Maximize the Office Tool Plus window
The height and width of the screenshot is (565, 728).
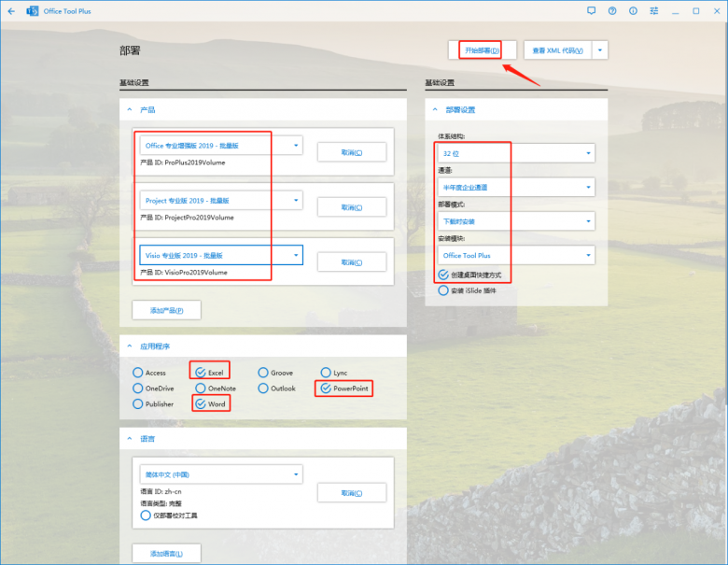696,10
